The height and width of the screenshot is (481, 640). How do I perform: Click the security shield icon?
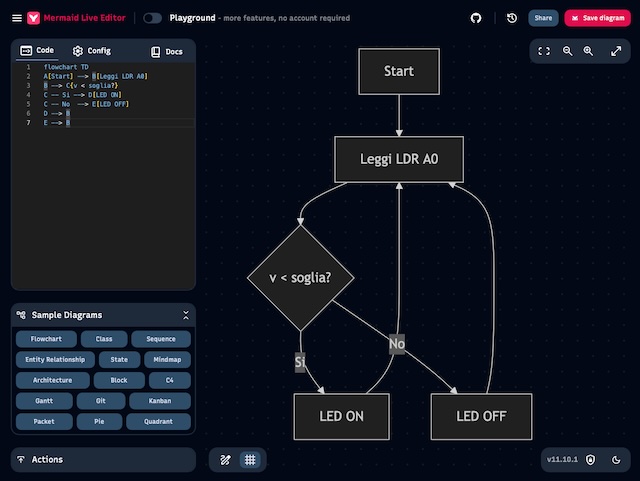coord(591,460)
